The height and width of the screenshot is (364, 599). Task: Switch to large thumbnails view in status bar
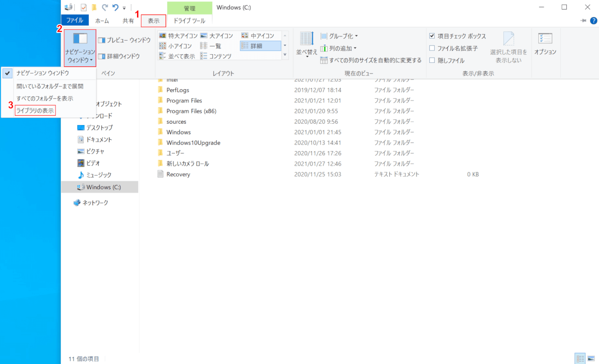[x=591, y=359]
